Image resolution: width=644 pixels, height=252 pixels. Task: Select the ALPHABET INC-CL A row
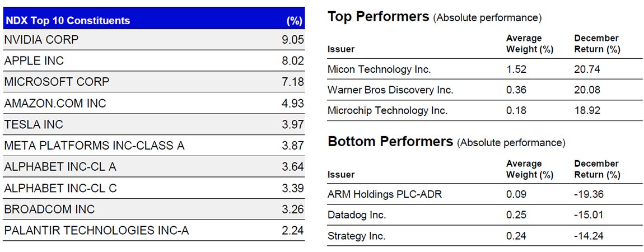point(60,167)
